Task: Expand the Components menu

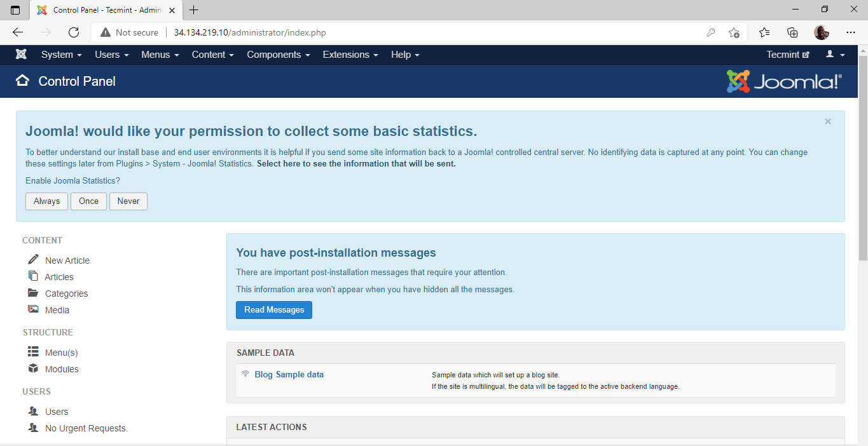Action: pyautogui.click(x=279, y=55)
